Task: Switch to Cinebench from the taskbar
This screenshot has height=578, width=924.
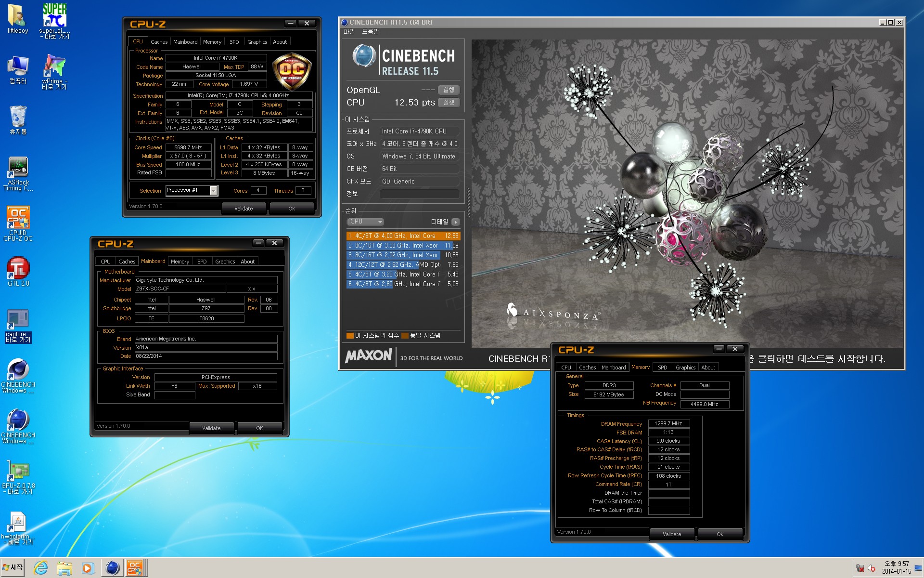Action: (x=112, y=568)
